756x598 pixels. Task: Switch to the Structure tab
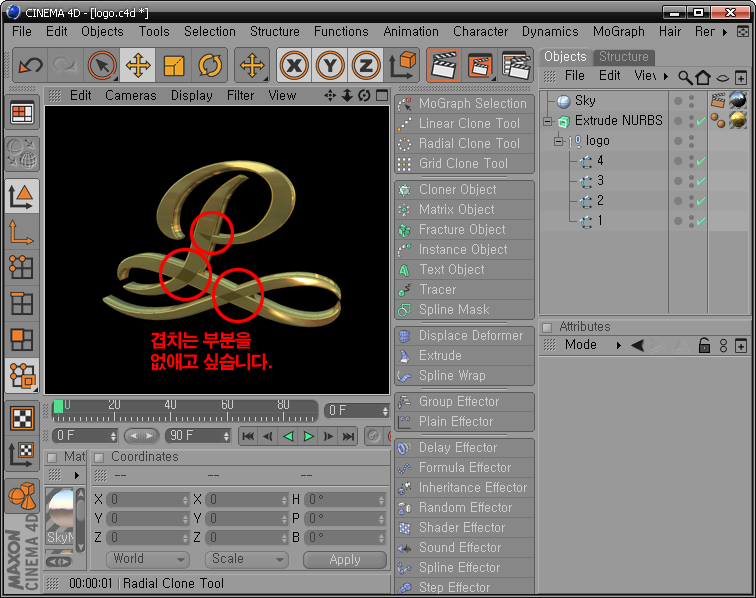point(623,57)
